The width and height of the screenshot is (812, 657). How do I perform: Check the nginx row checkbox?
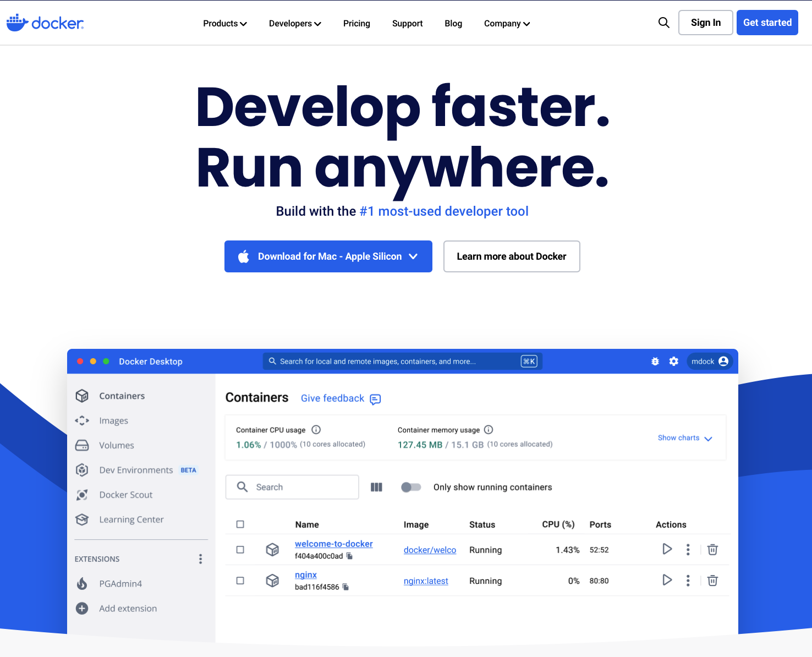tap(240, 581)
